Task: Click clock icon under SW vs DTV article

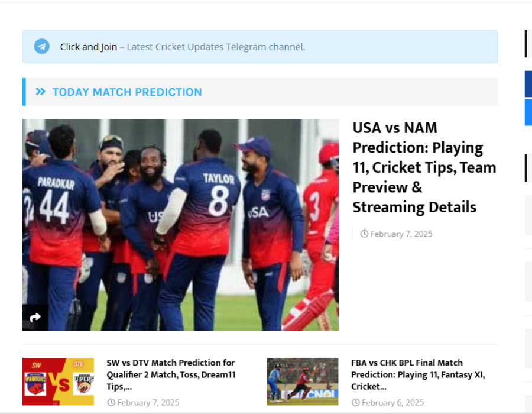Action: pyautogui.click(x=111, y=402)
